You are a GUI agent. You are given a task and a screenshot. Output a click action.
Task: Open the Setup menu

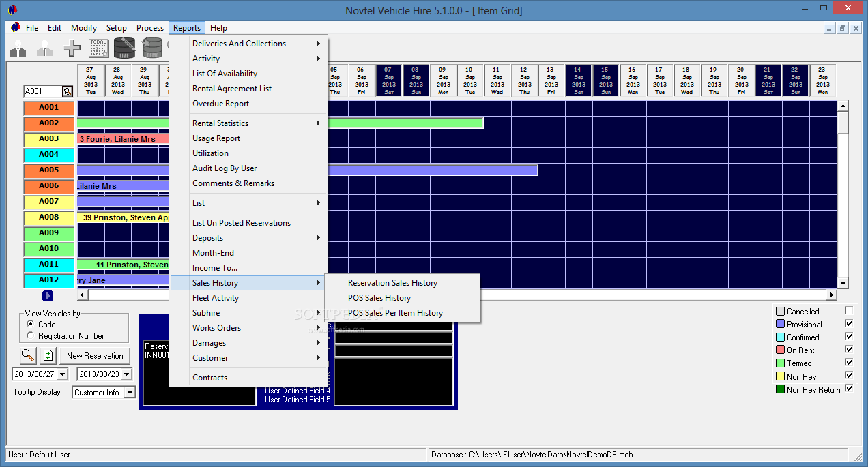117,28
